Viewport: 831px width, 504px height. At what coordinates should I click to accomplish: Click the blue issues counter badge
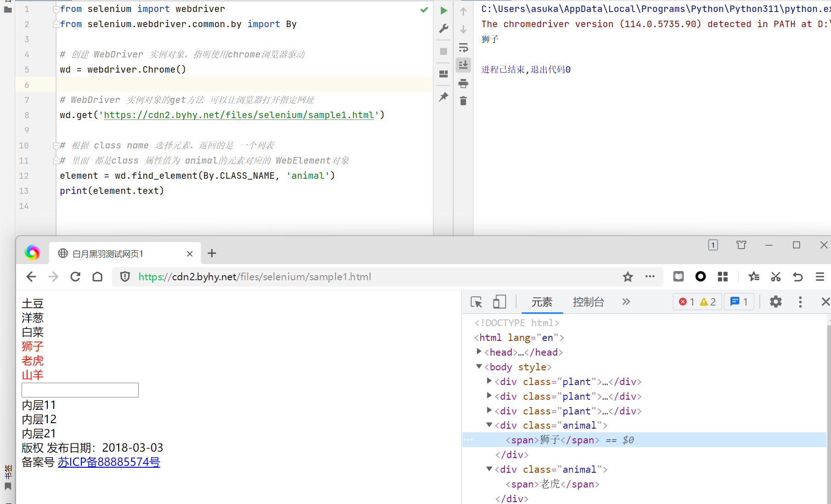click(x=739, y=302)
